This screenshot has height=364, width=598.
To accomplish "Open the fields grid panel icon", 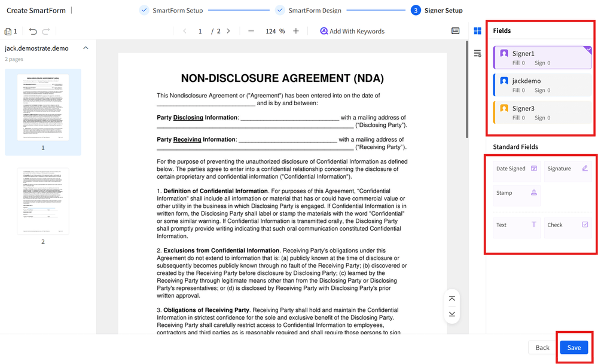I will pos(477,31).
